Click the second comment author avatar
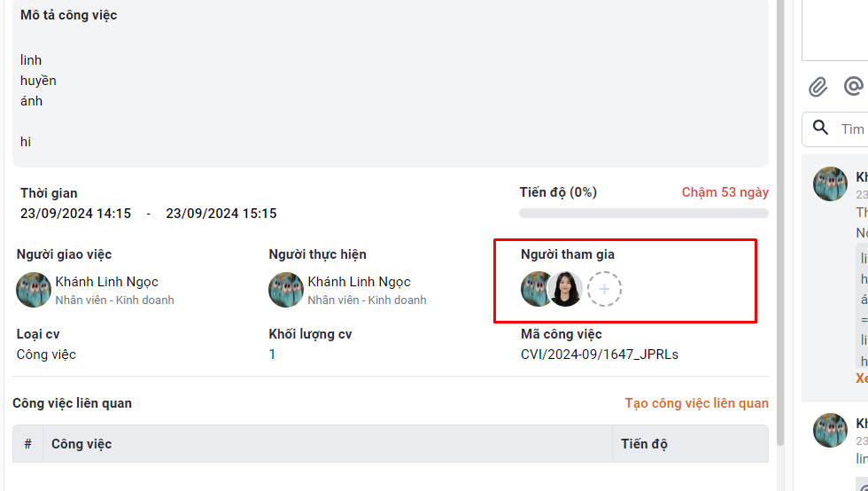Screen dimensions: 868x491 (x=831, y=431)
